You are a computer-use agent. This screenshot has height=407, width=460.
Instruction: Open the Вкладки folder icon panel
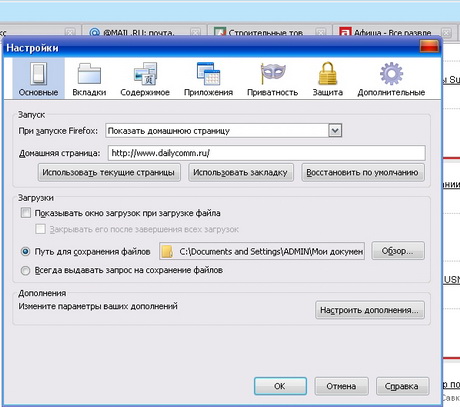tap(89, 74)
